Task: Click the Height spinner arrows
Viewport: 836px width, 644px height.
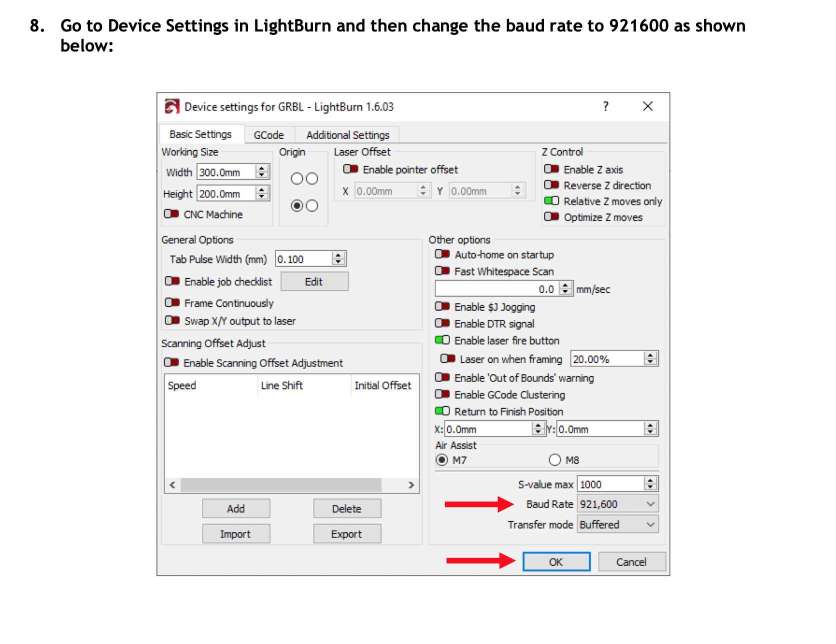Action: point(262,193)
